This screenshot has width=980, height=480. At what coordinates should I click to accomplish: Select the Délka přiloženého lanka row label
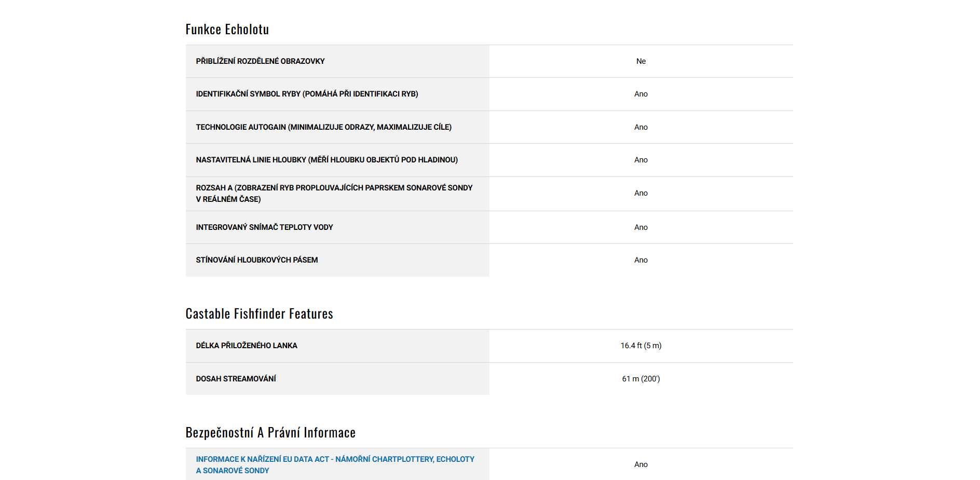[247, 346]
